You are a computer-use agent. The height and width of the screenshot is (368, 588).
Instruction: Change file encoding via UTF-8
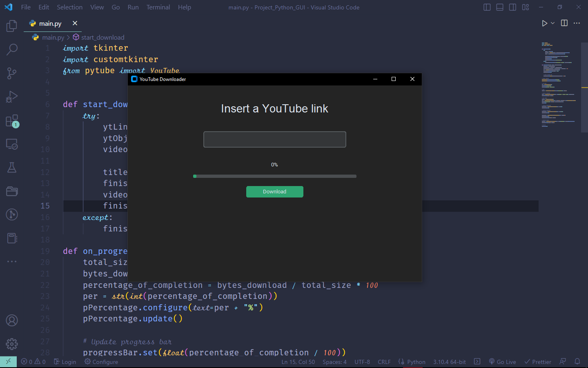[362, 362]
